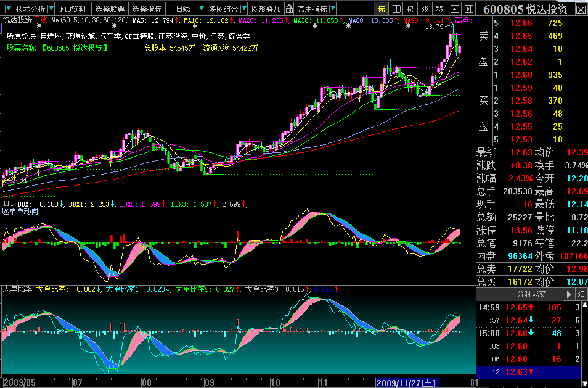
Task: Click the grid layout icon beside 标
Action: click(x=396, y=9)
